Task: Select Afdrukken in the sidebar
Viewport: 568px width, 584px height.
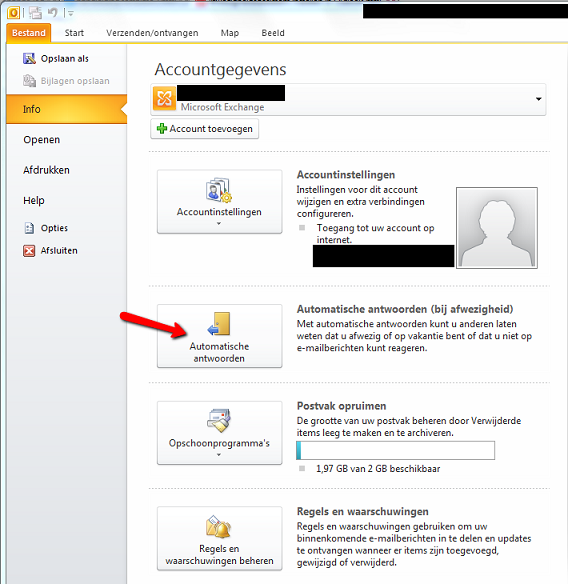Action: (46, 170)
